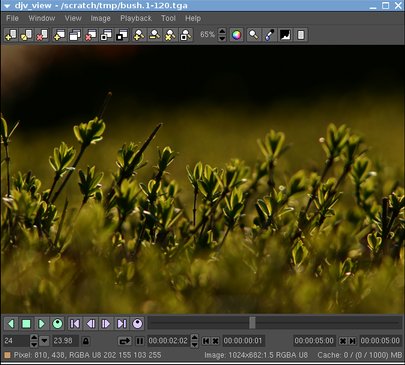Increase zoom with the 65% up arrow
This screenshot has height=365, width=405.
pos(222,31)
